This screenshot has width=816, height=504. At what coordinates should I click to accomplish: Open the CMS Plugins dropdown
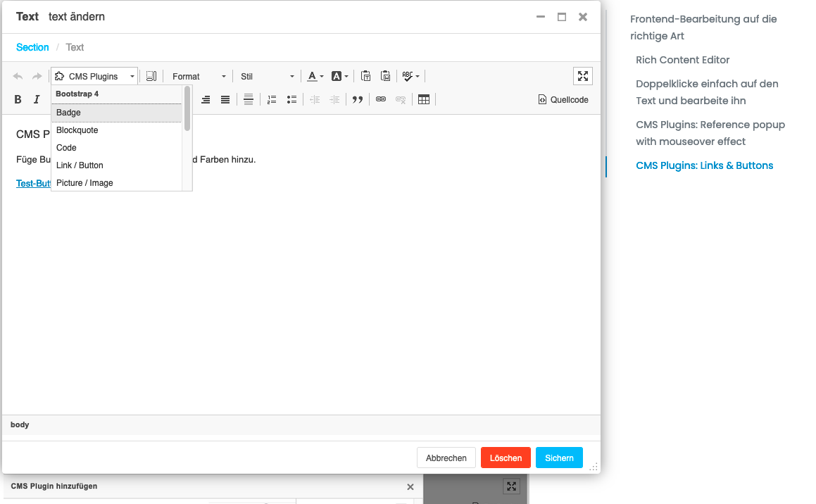(x=94, y=76)
